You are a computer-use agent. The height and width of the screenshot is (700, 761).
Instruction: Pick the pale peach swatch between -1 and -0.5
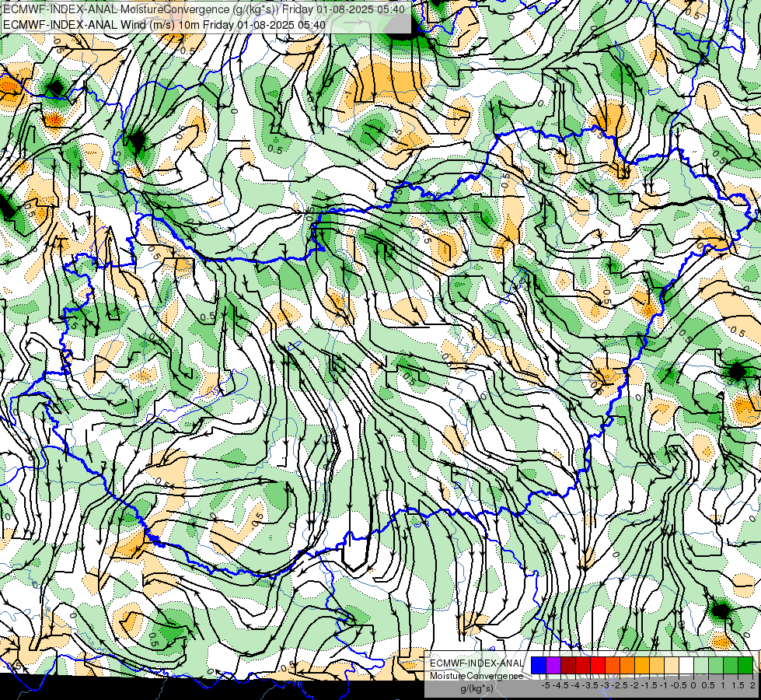[x=672, y=665]
